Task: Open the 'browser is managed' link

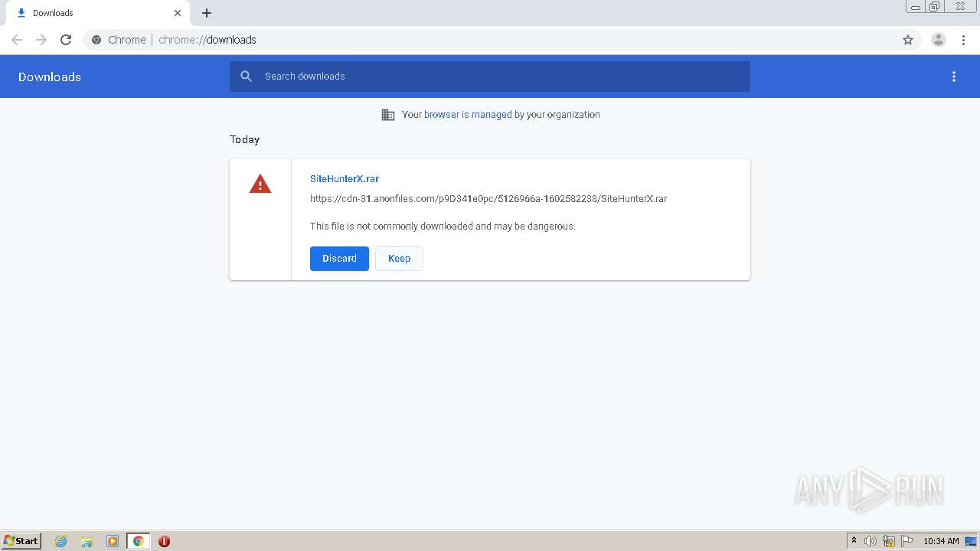Action: point(468,115)
